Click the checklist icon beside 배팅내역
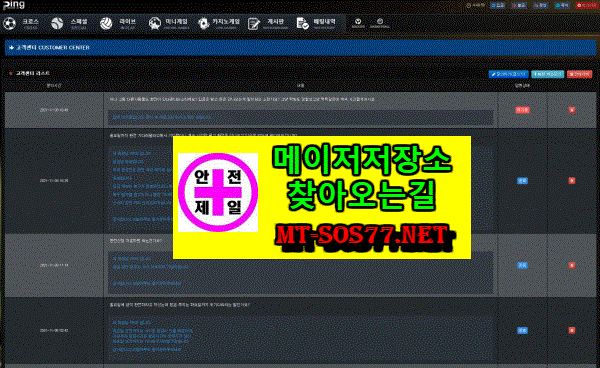The height and width of the screenshot is (368, 600). click(x=302, y=24)
